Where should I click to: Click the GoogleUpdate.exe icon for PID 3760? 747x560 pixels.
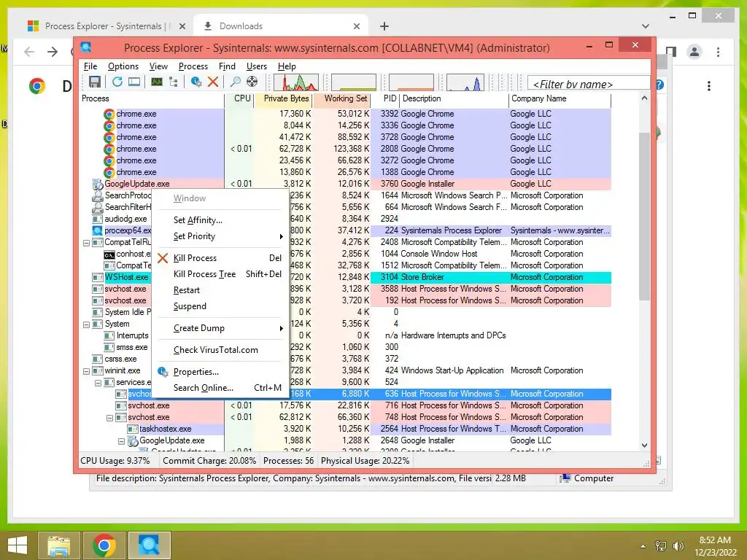point(98,184)
